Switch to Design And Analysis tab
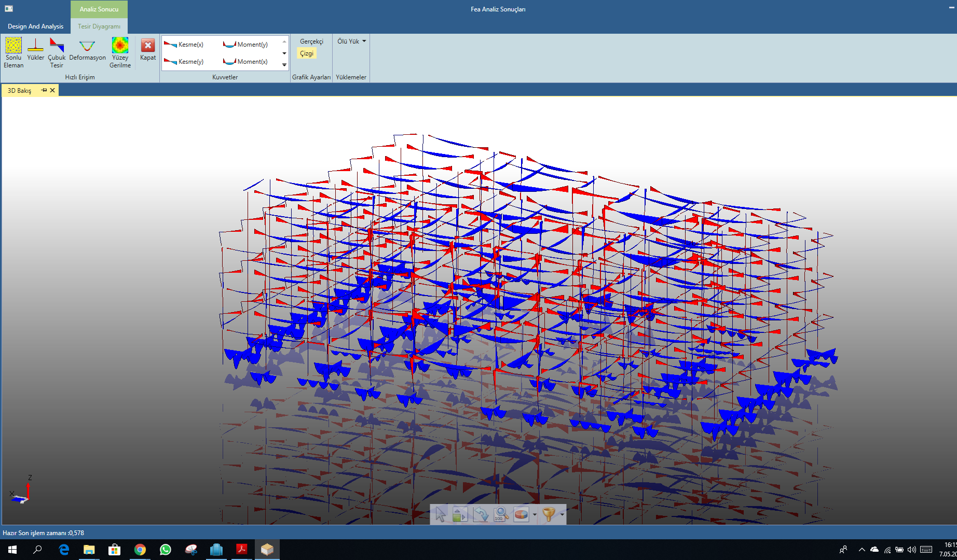This screenshot has height=560, width=957. tap(35, 26)
